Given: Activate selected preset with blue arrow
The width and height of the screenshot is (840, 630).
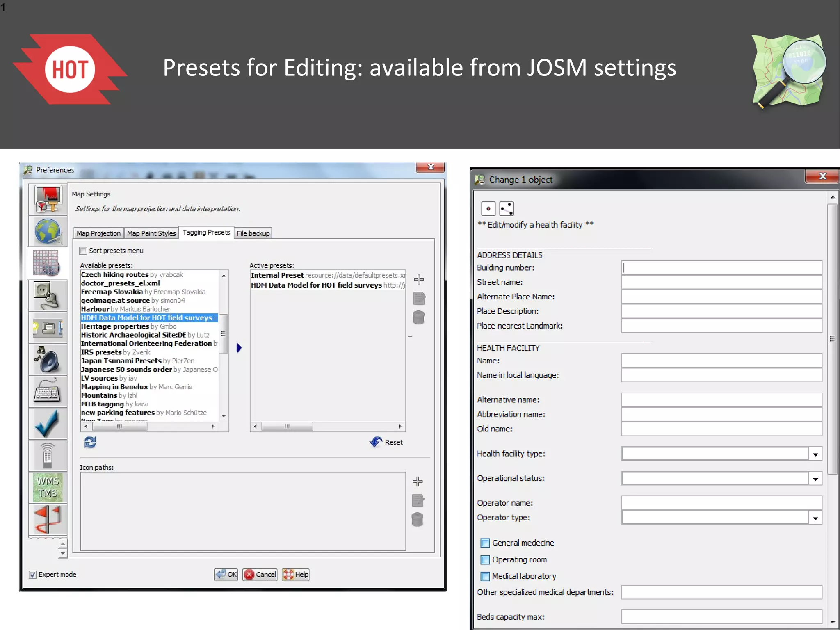Looking at the screenshot, I should [x=239, y=348].
